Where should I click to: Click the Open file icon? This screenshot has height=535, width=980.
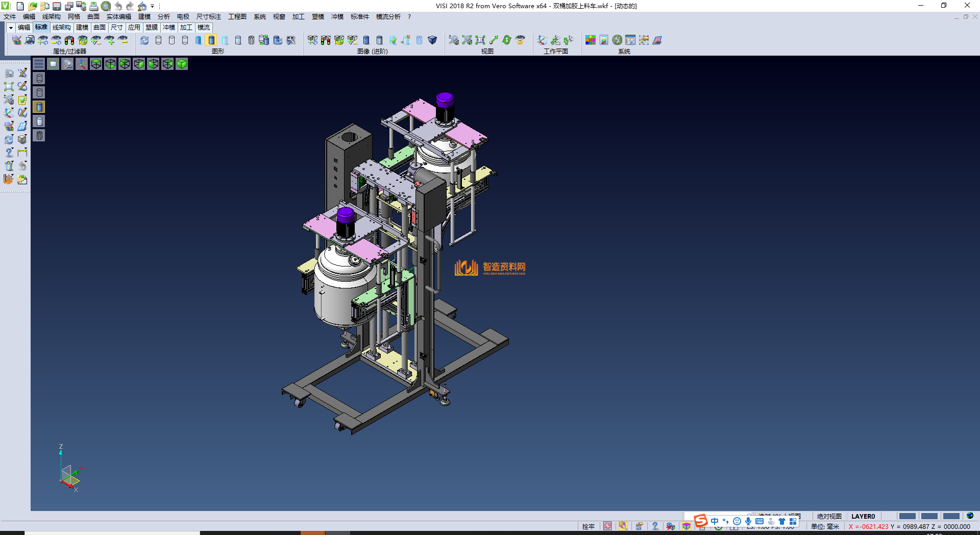[x=32, y=6]
